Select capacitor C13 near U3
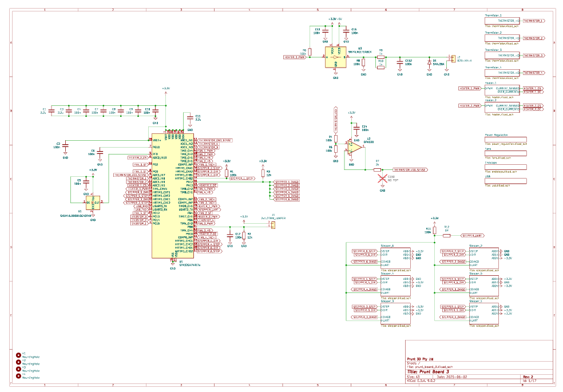This screenshot has height=392, width=563. 326,31
